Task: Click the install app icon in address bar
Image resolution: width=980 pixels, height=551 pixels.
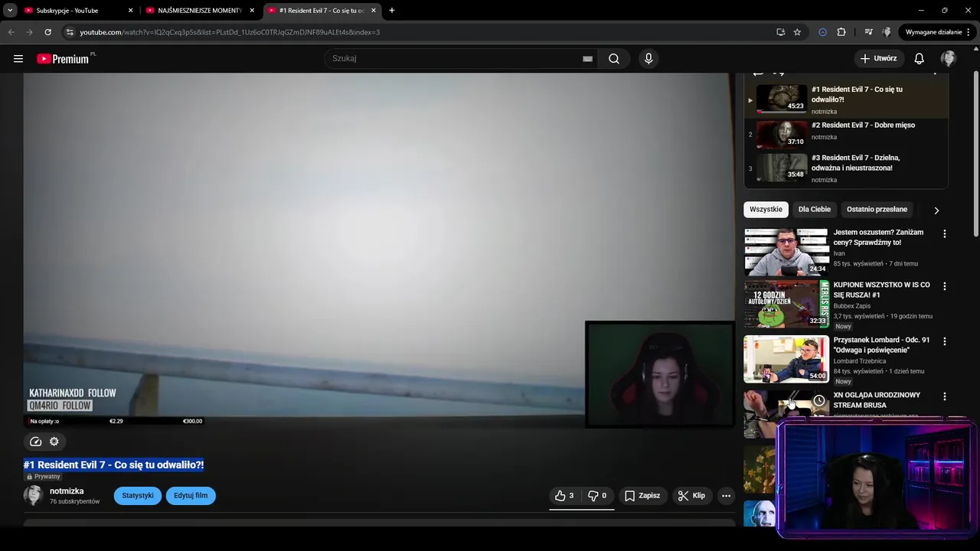Action: [x=780, y=32]
